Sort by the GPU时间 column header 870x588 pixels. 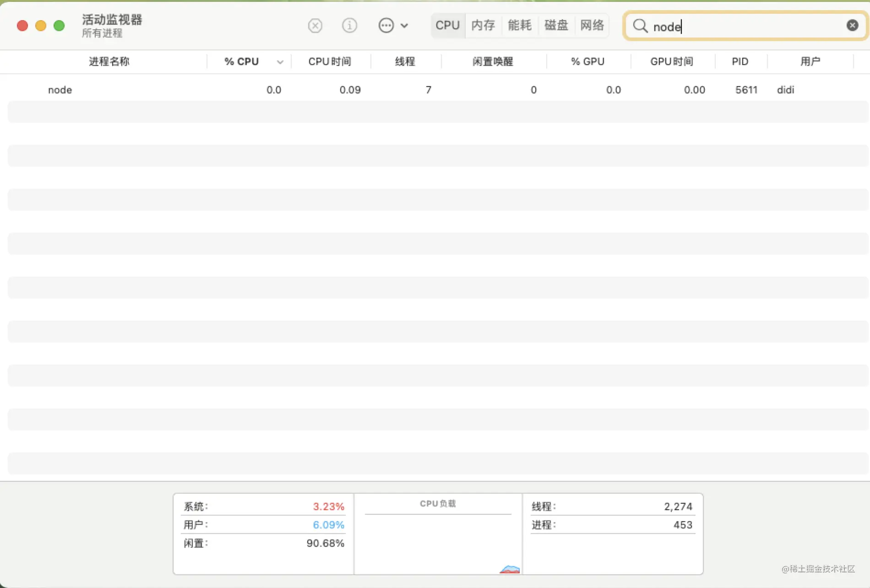672,61
